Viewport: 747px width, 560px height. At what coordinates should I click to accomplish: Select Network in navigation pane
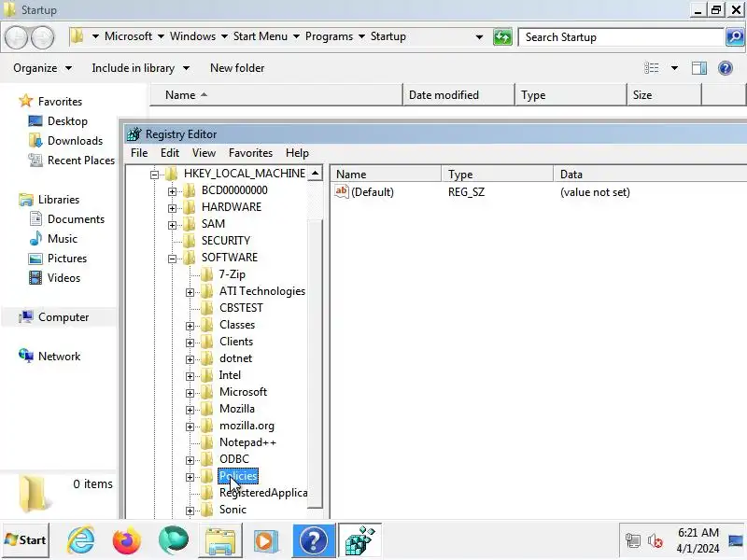tap(59, 357)
